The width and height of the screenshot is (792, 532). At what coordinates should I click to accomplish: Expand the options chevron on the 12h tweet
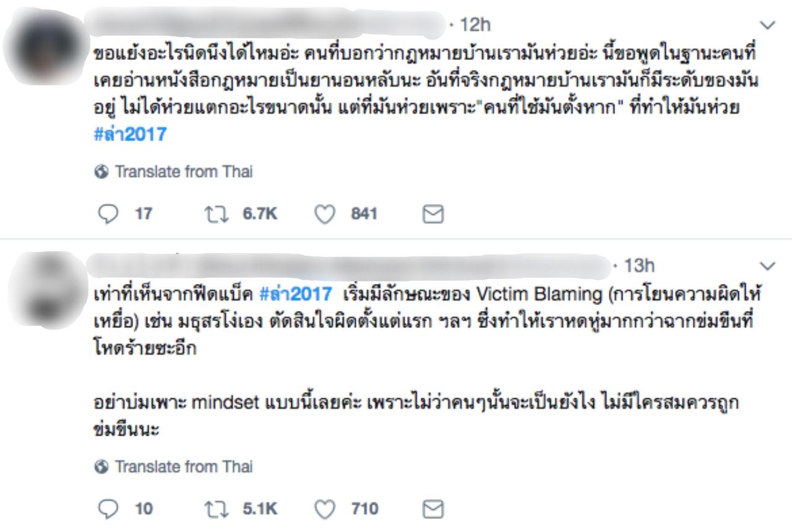point(767,26)
